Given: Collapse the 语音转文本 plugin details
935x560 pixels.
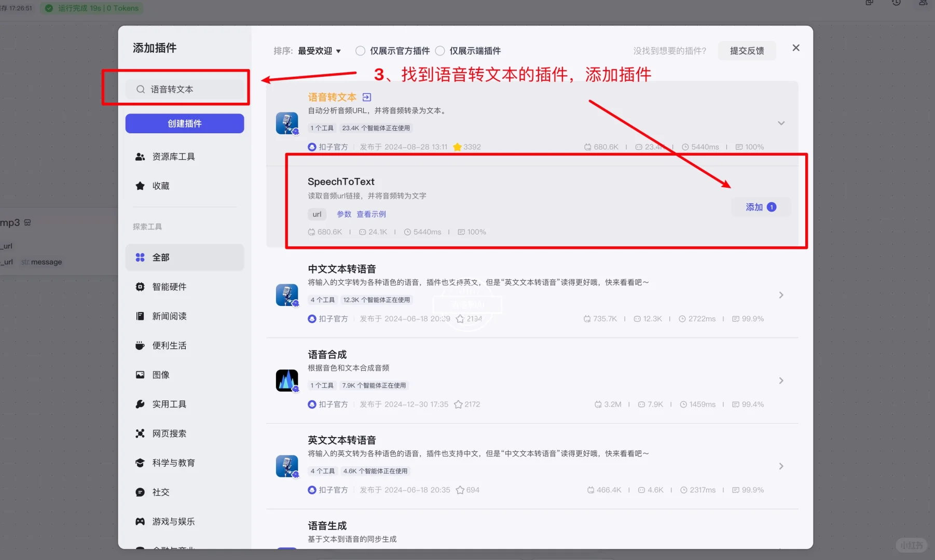Looking at the screenshot, I should click(781, 123).
